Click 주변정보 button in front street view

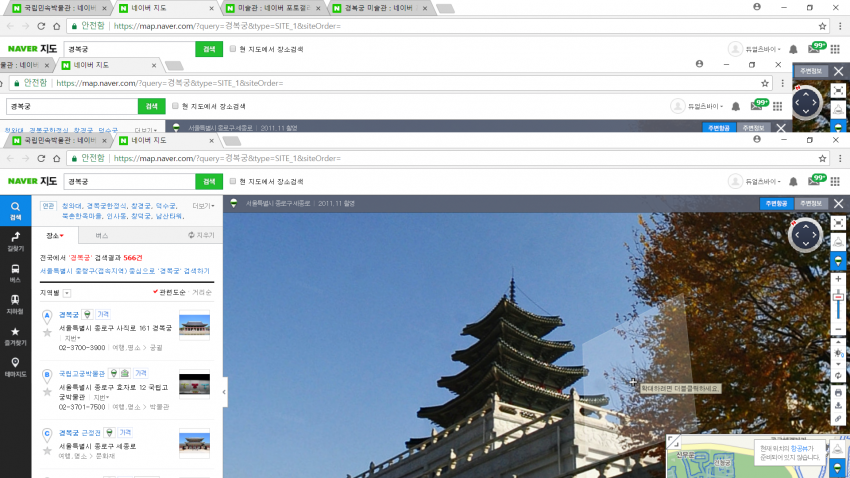coord(811,203)
